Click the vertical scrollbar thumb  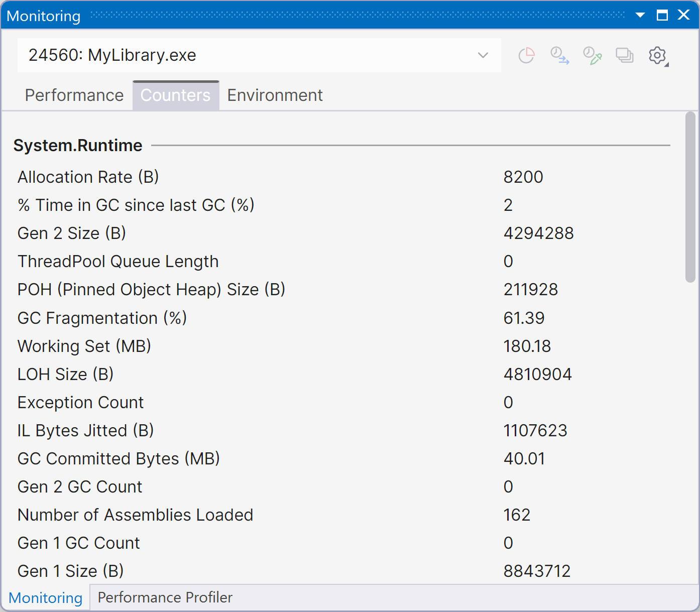click(690, 197)
